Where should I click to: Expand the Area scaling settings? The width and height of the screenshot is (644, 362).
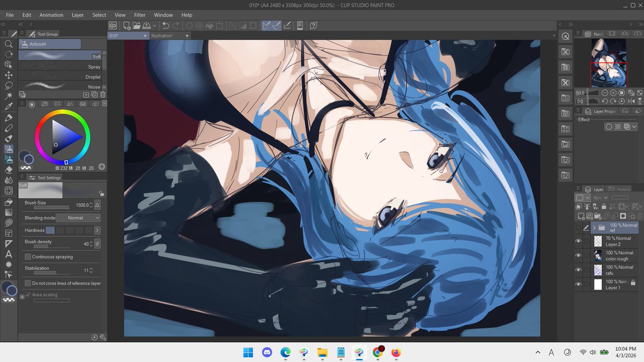22,296
